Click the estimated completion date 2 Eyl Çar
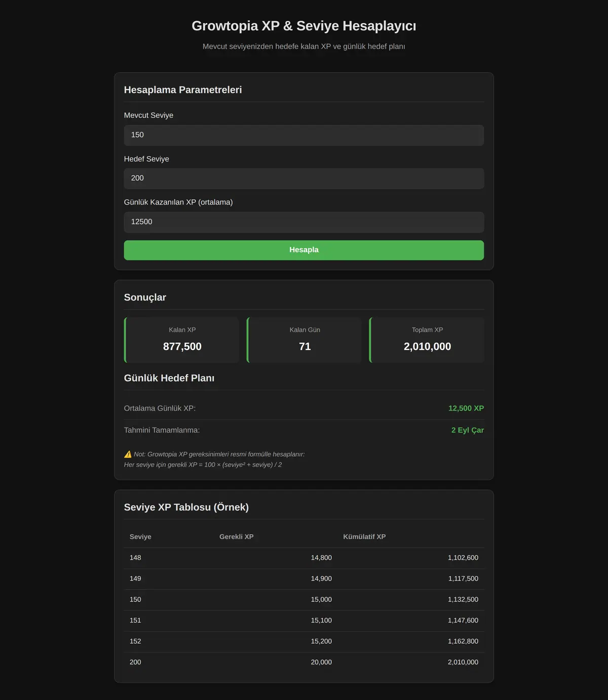 click(x=468, y=430)
